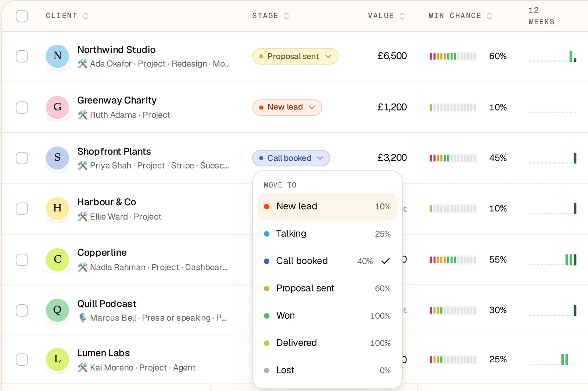Click Northwind Studio 12-week activity sparkline

point(552,56)
